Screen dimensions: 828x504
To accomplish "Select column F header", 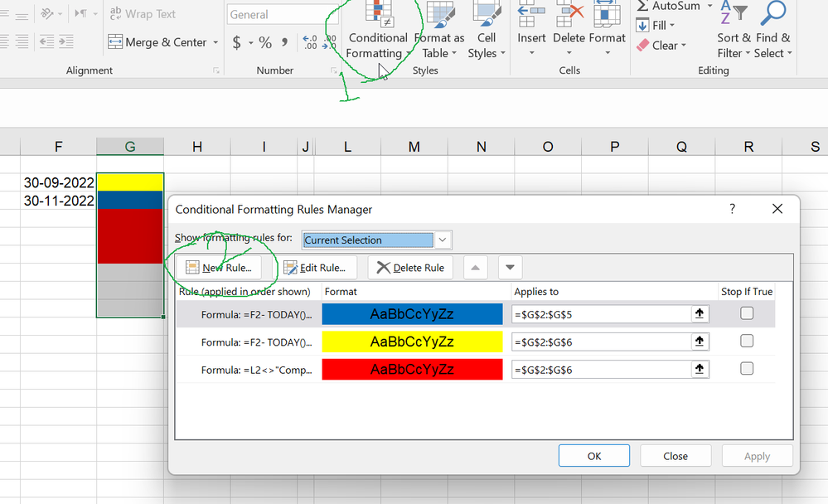I will 58,147.
